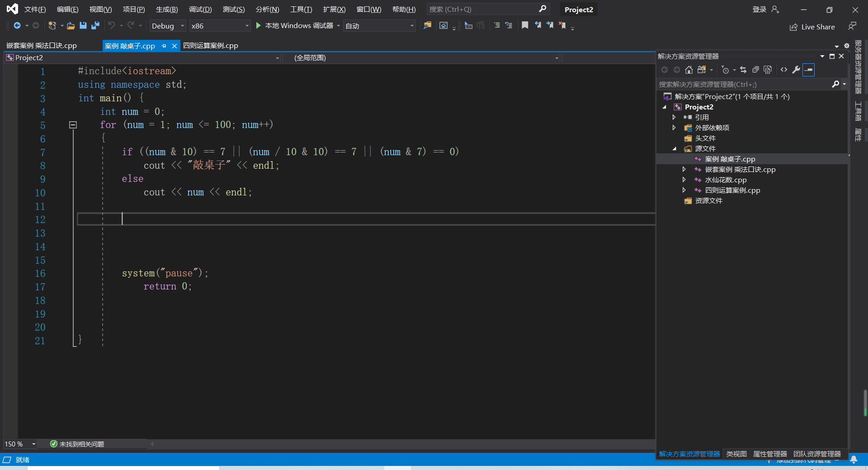The width and height of the screenshot is (868, 470).
Task: Toggle a bookmark on the current line
Action: pyautogui.click(x=525, y=25)
